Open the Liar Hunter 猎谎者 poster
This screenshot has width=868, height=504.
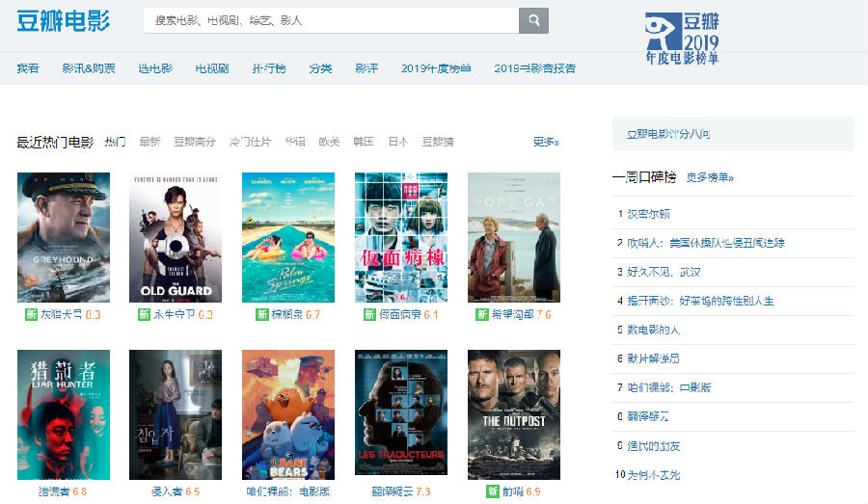click(x=64, y=415)
